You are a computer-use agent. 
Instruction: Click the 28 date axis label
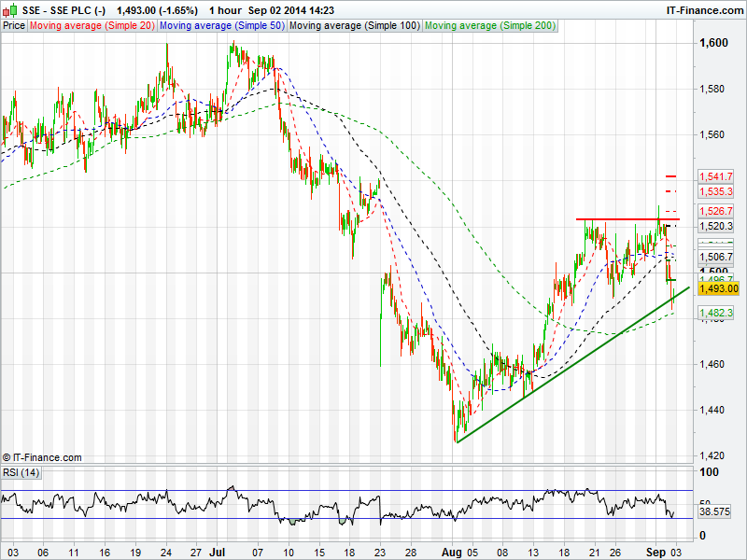411,553
